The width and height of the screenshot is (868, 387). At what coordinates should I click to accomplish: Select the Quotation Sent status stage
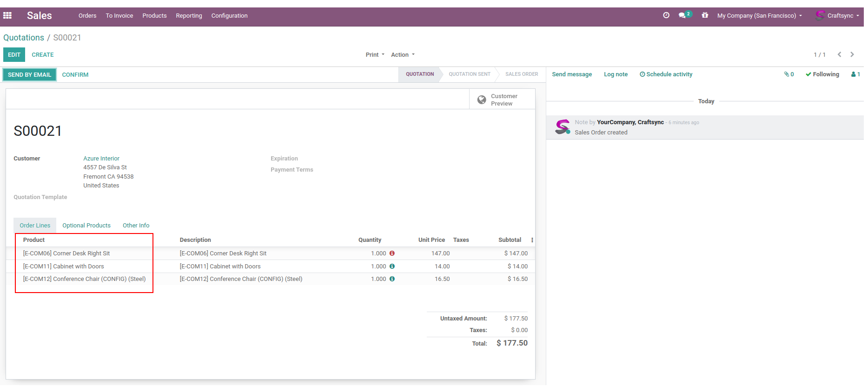469,74
